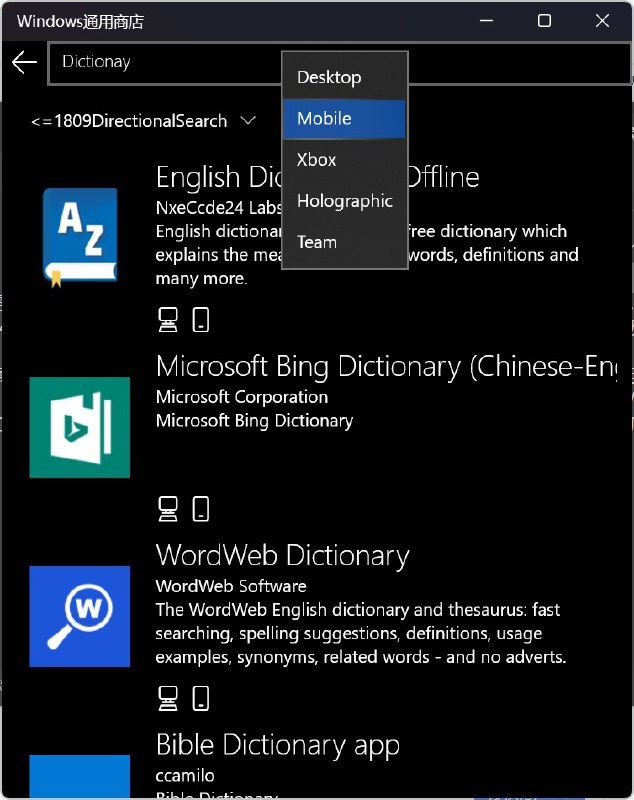Choose Xbox in the device menu
Viewport: 634px width, 800px height.
[x=345, y=160]
